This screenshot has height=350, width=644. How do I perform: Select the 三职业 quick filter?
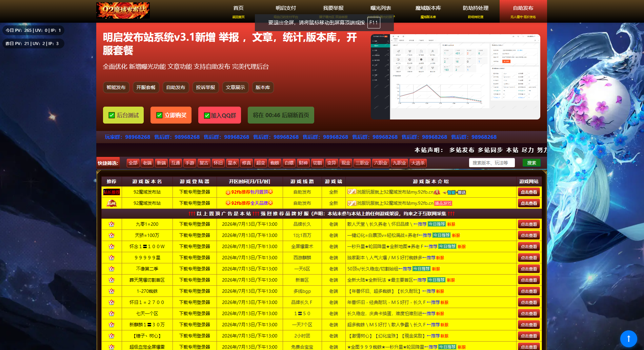(x=362, y=163)
